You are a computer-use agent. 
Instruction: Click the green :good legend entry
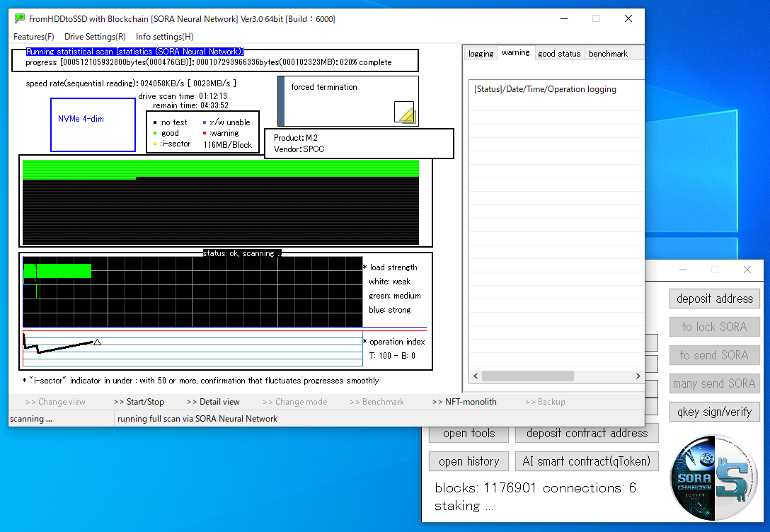click(166, 133)
